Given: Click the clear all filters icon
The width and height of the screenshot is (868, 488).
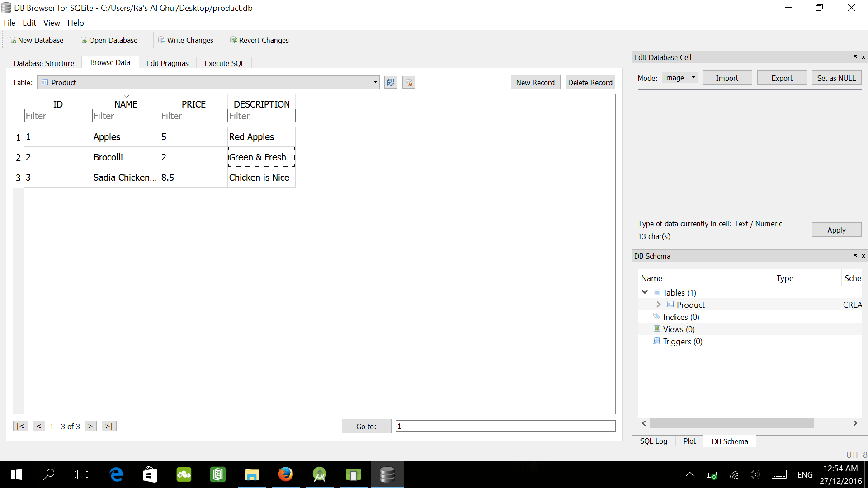Looking at the screenshot, I should [409, 82].
